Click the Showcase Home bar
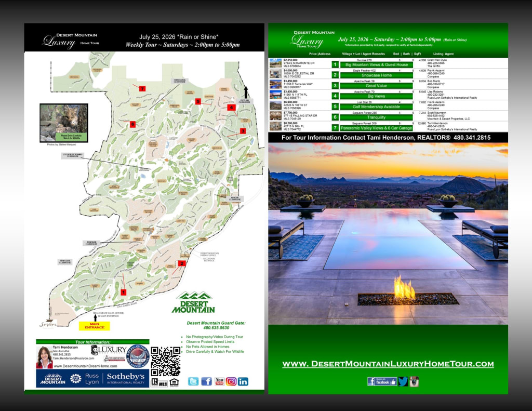The image size is (532, 411). 377,75
